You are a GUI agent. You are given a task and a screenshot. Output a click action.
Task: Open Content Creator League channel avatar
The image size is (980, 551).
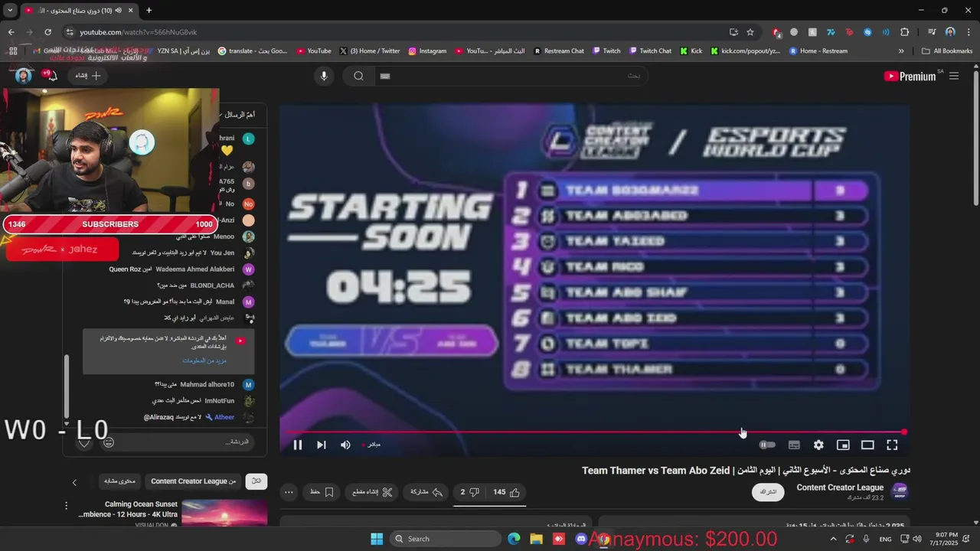pyautogui.click(x=900, y=491)
